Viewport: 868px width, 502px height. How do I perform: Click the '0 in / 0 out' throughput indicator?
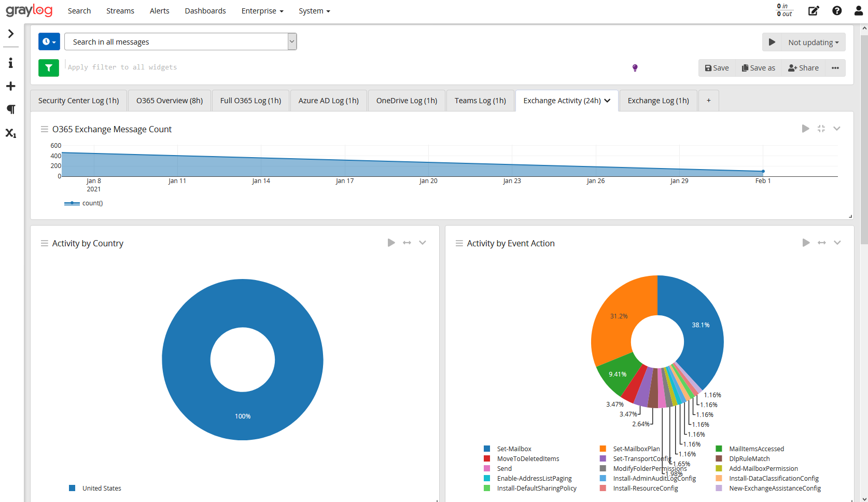[785, 10]
